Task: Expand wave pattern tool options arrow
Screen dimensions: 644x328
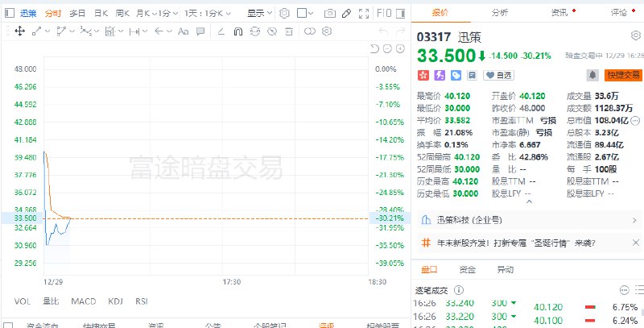Action: click(x=97, y=31)
